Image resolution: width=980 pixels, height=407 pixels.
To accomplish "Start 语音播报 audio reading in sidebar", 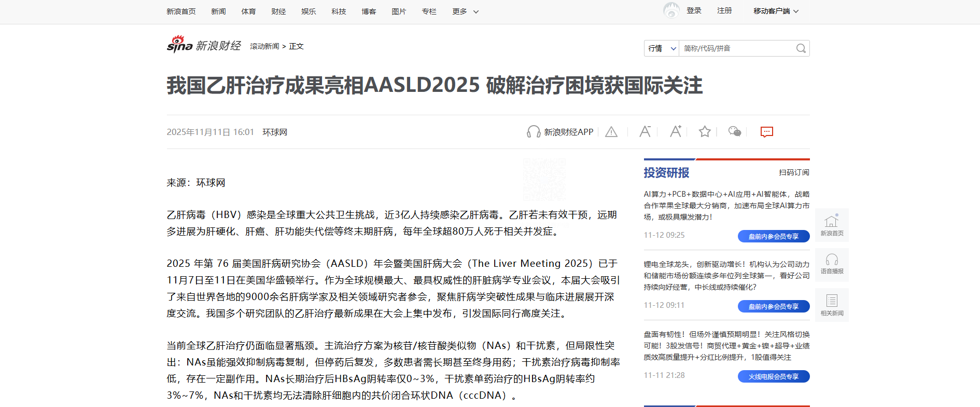I will tap(832, 264).
